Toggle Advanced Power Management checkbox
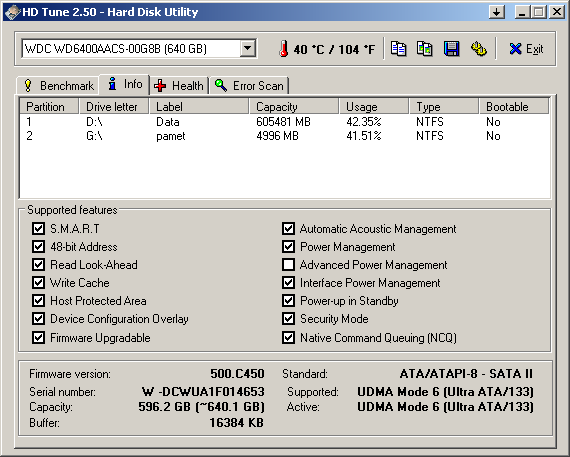Viewport: 570px width, 457px height. pyautogui.click(x=288, y=265)
